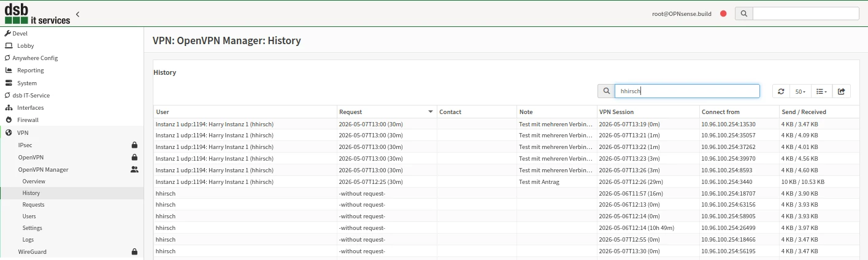The height and width of the screenshot is (260, 868).
Task: Click the users icon beside OpenVPN Manager
Action: coord(134,169)
